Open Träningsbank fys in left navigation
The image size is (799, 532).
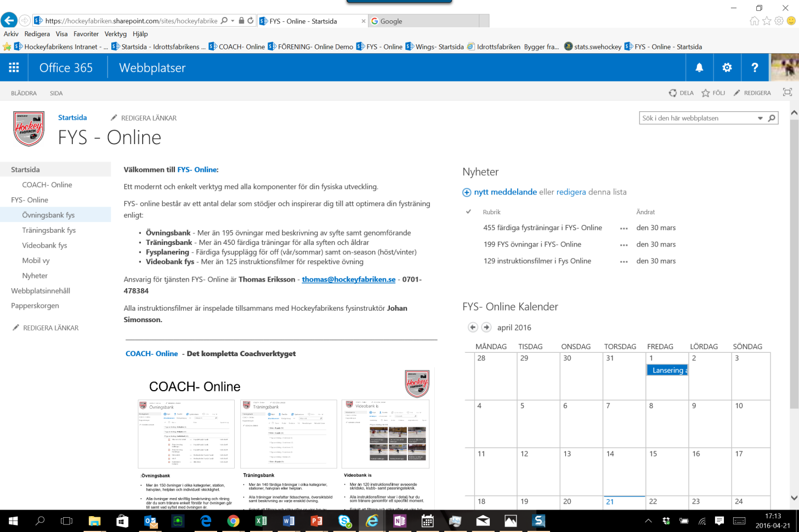point(49,230)
